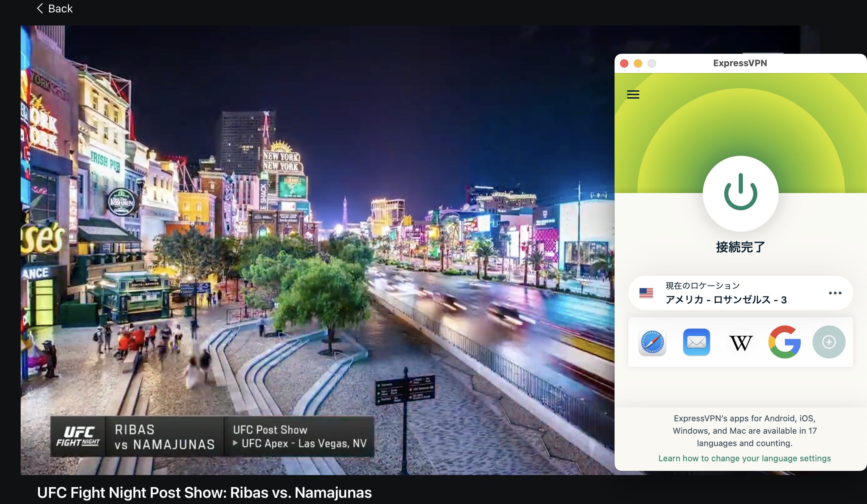Add a new shortcut with plus icon
The image size is (867, 504).
click(x=829, y=342)
